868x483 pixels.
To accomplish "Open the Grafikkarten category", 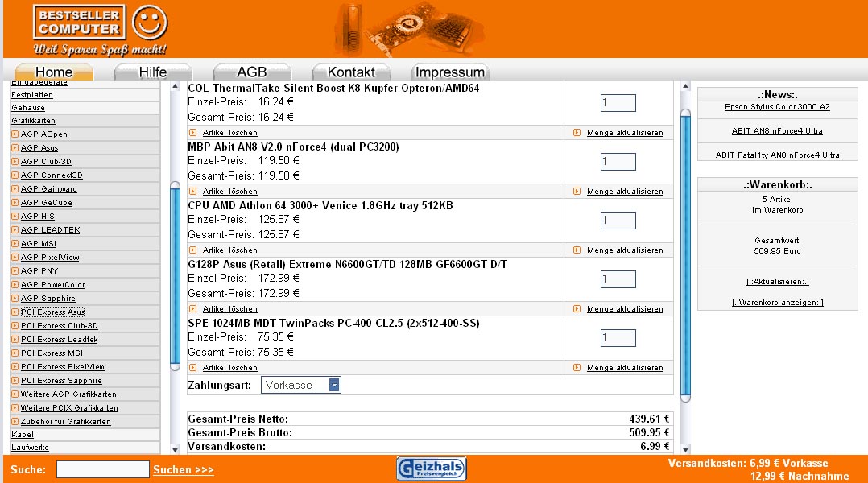I will (x=33, y=121).
